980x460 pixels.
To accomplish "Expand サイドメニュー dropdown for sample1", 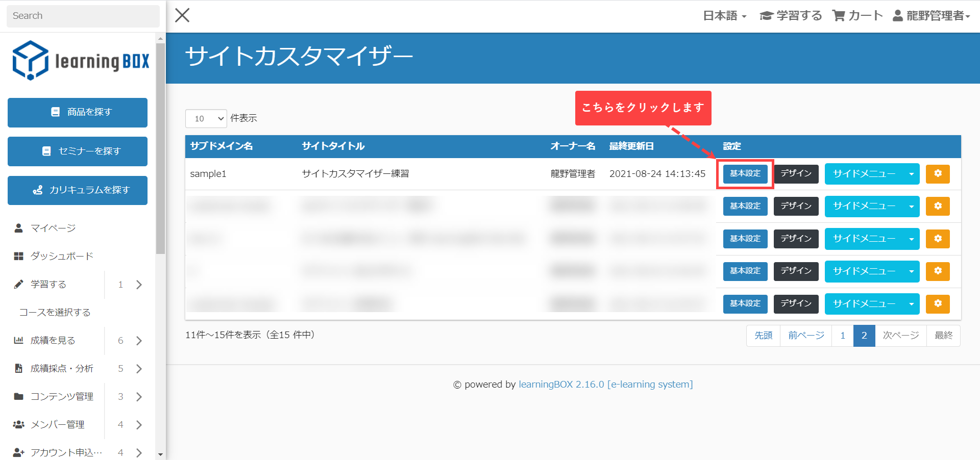I will point(911,174).
